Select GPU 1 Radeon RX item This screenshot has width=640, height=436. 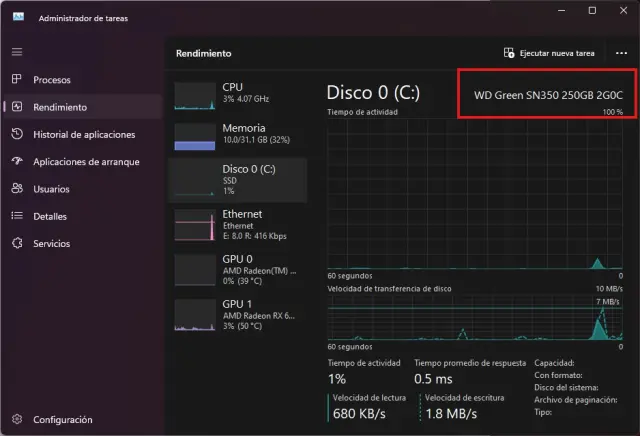pos(243,315)
